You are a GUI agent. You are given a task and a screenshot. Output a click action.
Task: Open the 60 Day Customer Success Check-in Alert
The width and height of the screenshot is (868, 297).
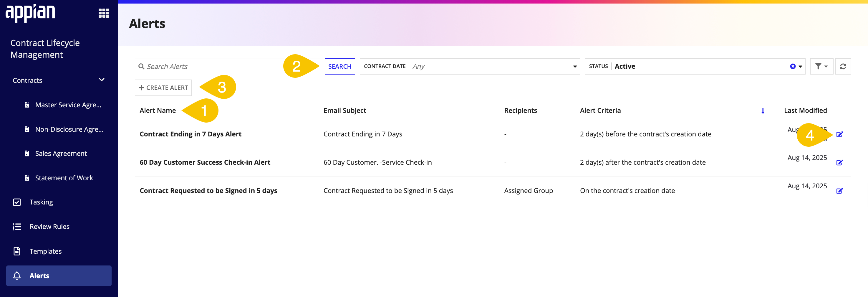click(205, 162)
